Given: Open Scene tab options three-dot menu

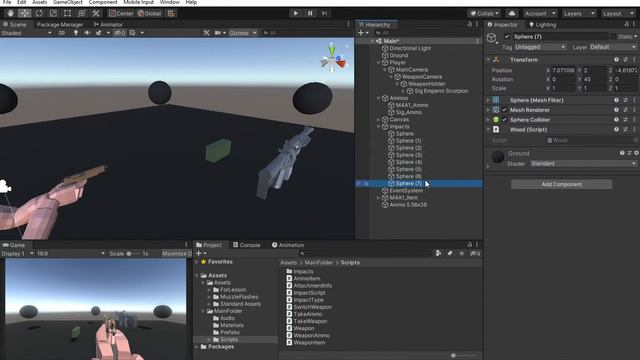Looking at the screenshot, I should coord(348,24).
